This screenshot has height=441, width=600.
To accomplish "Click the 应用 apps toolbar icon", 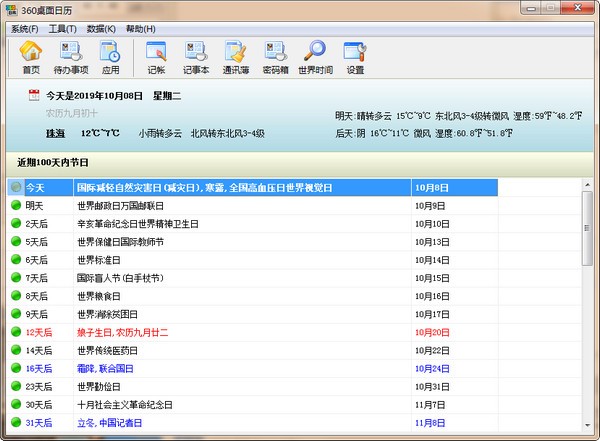I will 110,57.
